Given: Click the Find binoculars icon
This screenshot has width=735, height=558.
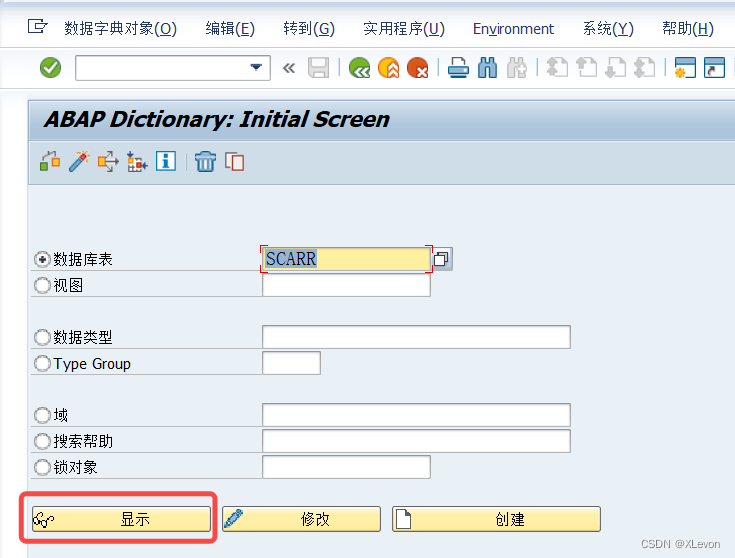Looking at the screenshot, I should (x=488, y=68).
